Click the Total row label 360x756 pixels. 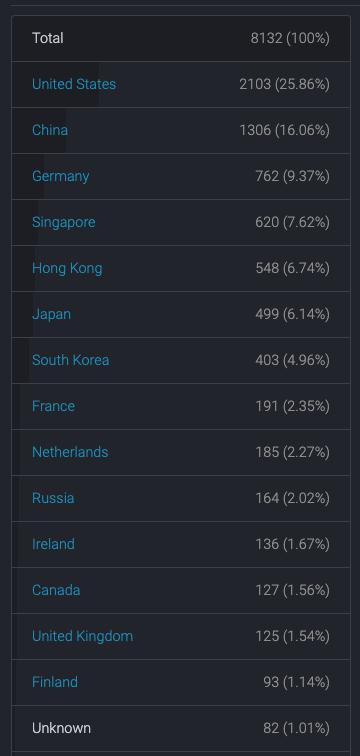(x=48, y=38)
